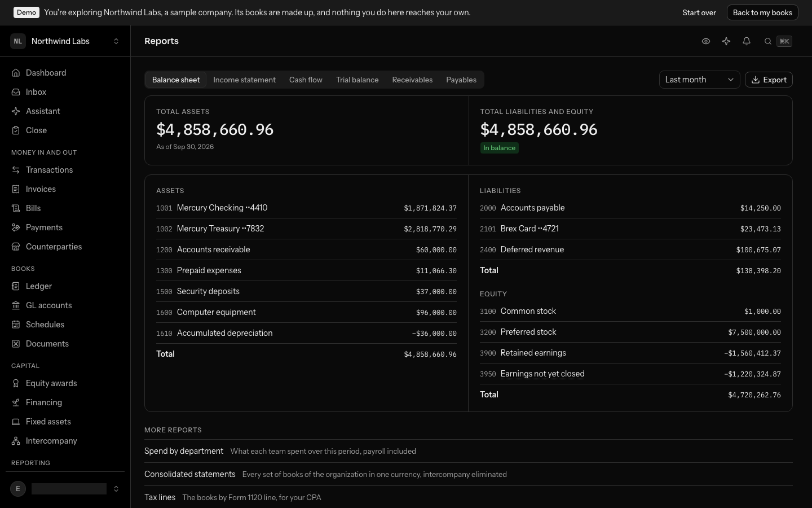
Task: Open the Bills receipt icon
Action: point(16,208)
